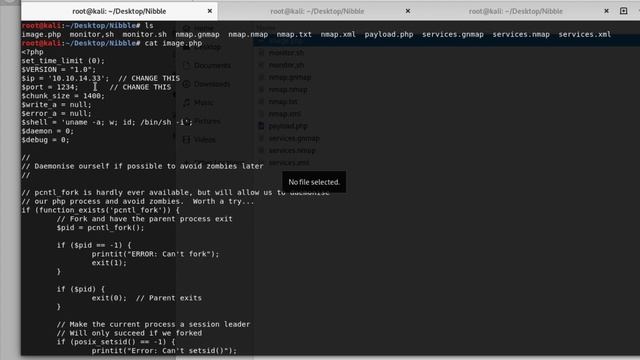Click the 'Daemonise ourself' comment line
Image resolution: width=640 pixels, height=360 pixels.
tap(142, 166)
